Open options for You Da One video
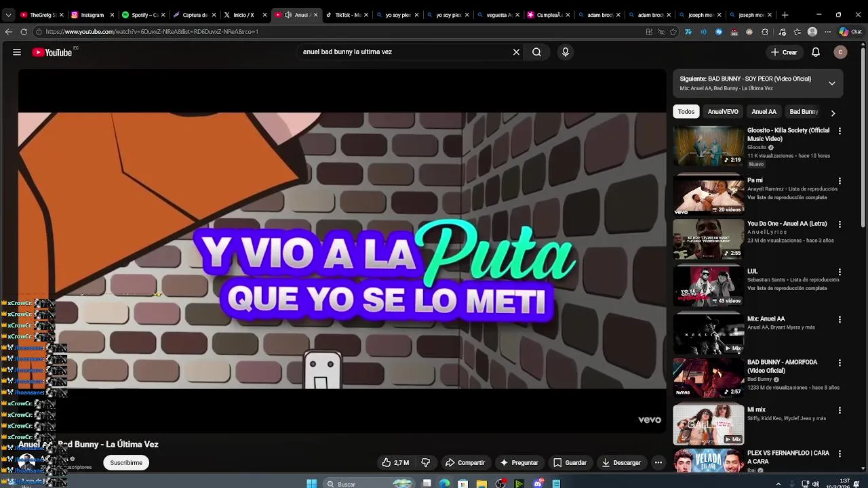Image resolution: width=868 pixels, height=488 pixels. click(840, 224)
